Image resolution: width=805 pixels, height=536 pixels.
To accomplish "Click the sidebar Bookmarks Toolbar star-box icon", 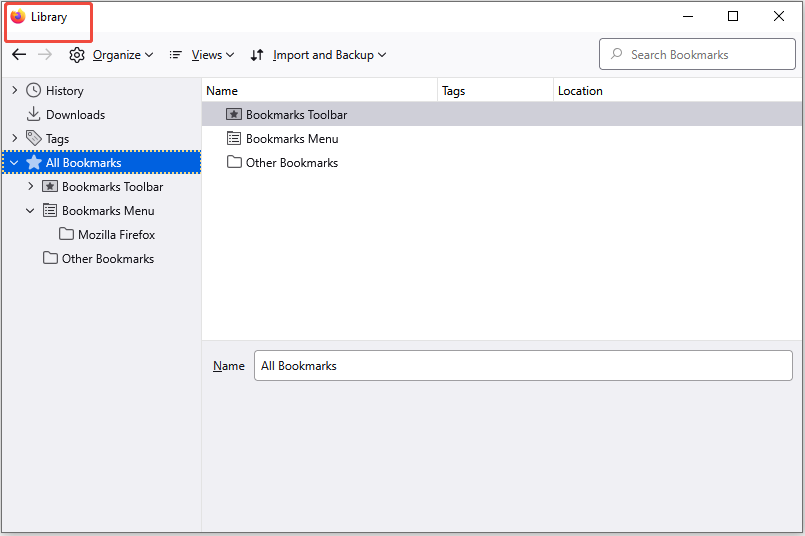I will 50,186.
